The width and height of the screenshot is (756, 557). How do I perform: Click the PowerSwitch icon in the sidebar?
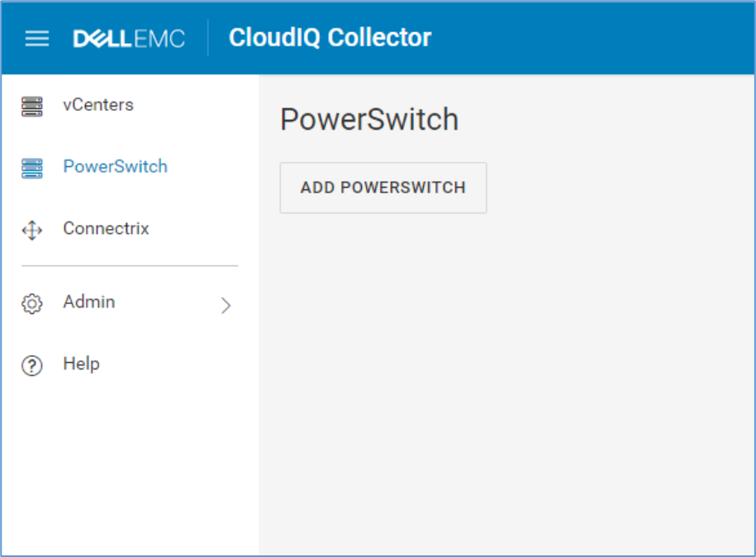coord(31,167)
